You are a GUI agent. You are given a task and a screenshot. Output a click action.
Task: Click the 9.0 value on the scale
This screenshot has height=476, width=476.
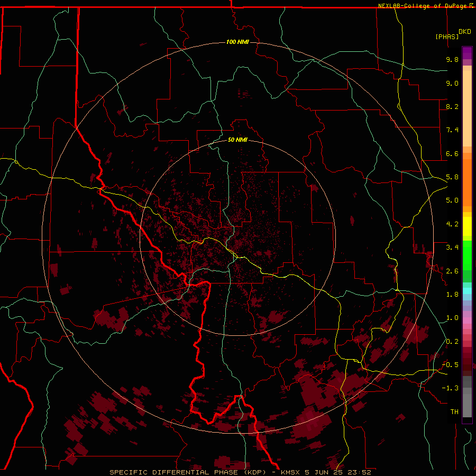point(452,83)
